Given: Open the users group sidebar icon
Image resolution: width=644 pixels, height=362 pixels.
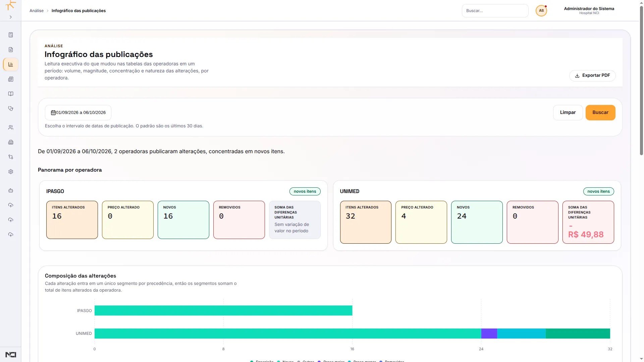Looking at the screenshot, I should click(x=11, y=127).
